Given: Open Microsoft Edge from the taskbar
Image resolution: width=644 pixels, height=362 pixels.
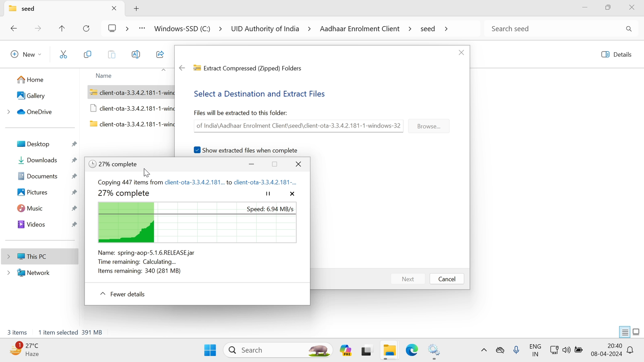Looking at the screenshot, I should coord(412,350).
